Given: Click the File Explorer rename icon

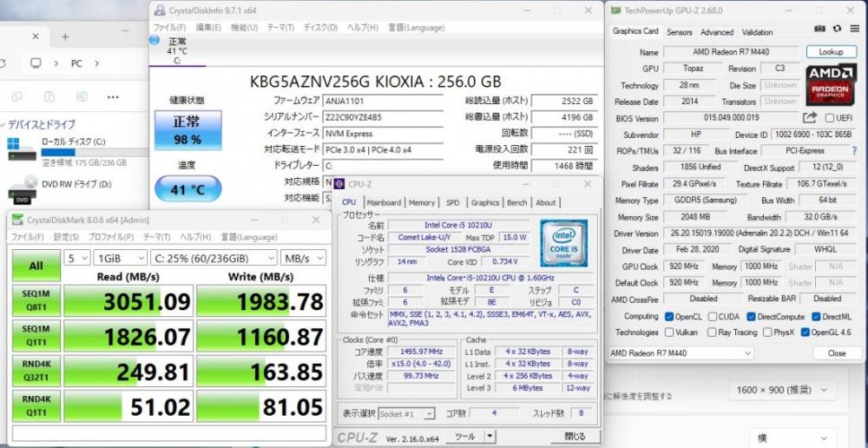Looking at the screenshot, I should click(x=82, y=97).
